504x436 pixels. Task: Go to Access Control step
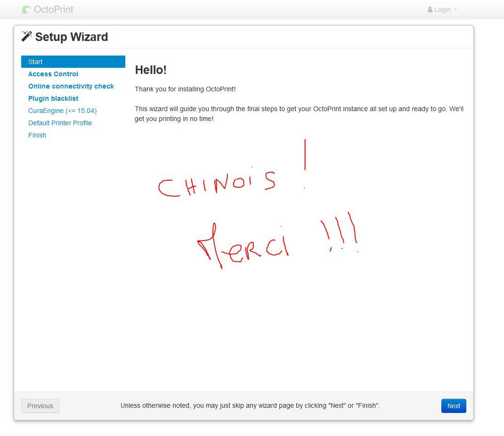pyautogui.click(x=53, y=74)
